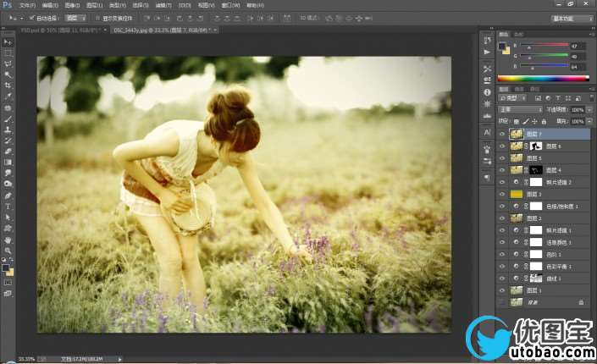Open the layer filter 类型 dropdown

pyautogui.click(x=513, y=98)
